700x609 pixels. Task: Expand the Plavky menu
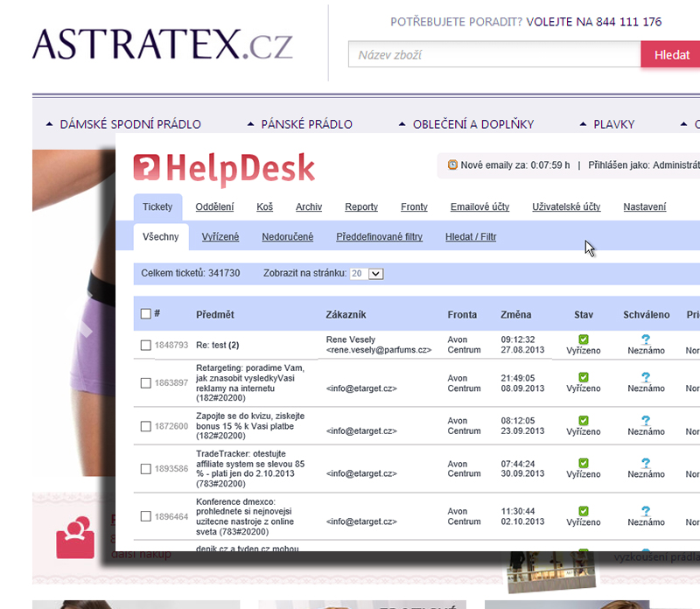pyautogui.click(x=607, y=124)
